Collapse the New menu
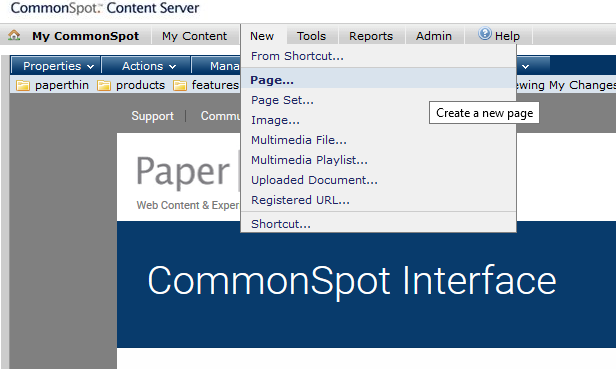Image resolution: width=616 pixels, height=369 pixels. [x=262, y=36]
